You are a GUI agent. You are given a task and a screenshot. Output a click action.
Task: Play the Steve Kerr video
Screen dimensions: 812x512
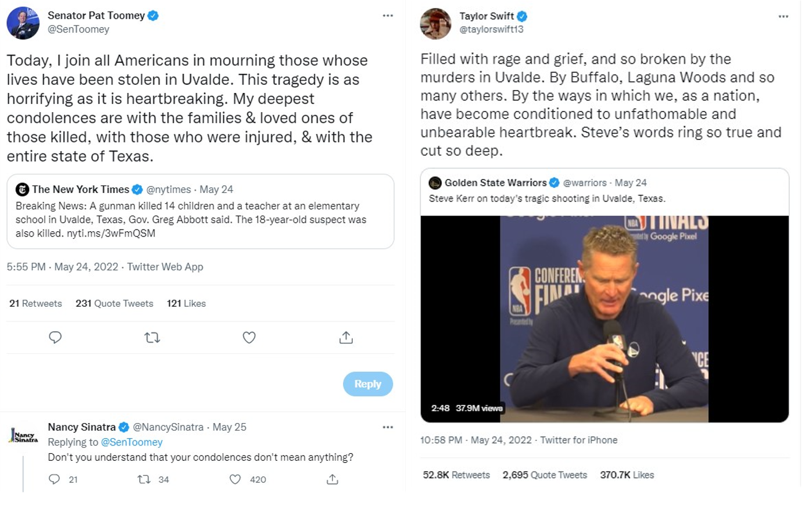pos(604,318)
